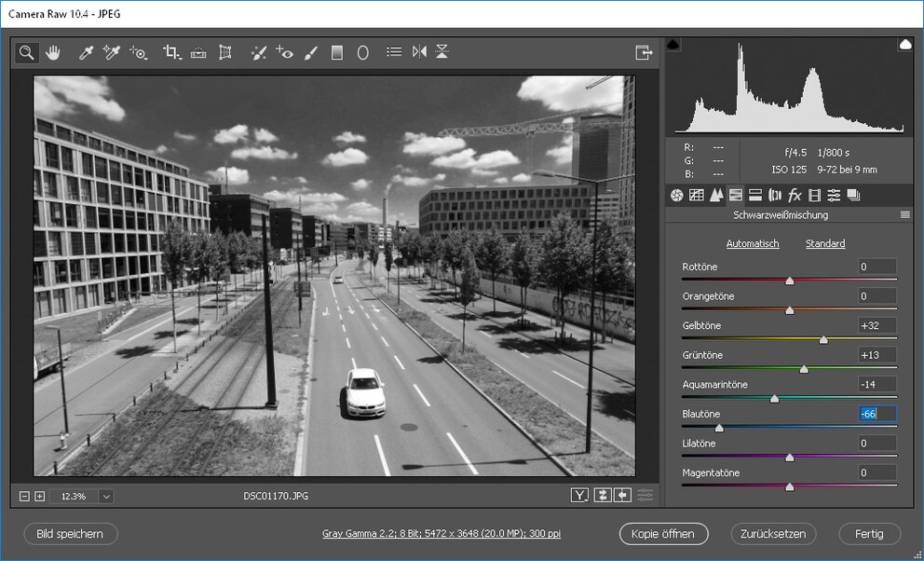Switch to the Effects fx tab
Viewport: 924px width, 561px height.
pyautogui.click(x=795, y=195)
